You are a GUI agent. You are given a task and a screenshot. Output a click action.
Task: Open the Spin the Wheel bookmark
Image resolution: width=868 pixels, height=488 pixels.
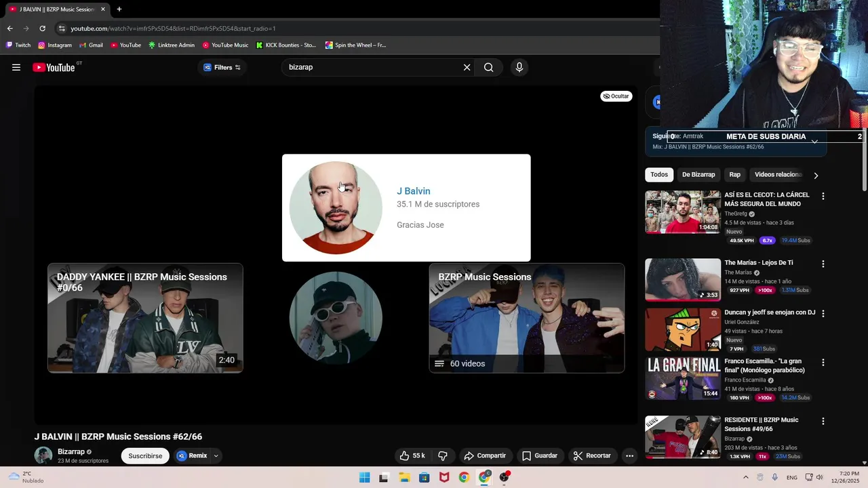point(355,45)
